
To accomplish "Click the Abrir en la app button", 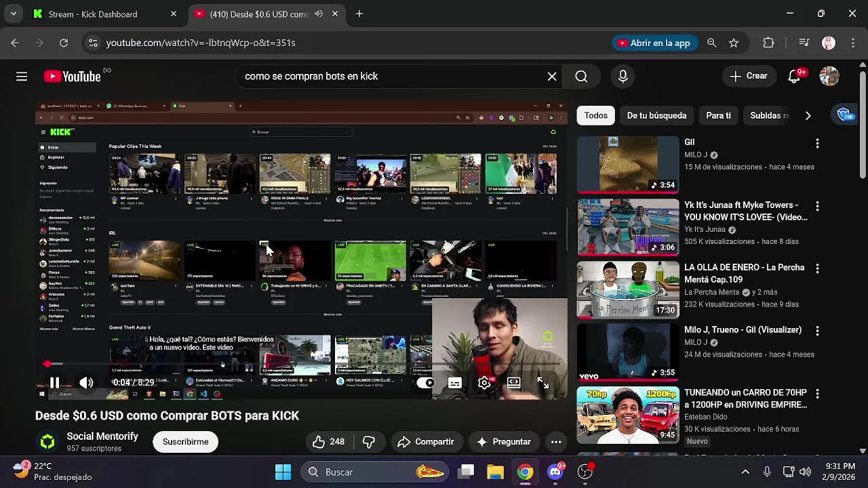I will (654, 43).
